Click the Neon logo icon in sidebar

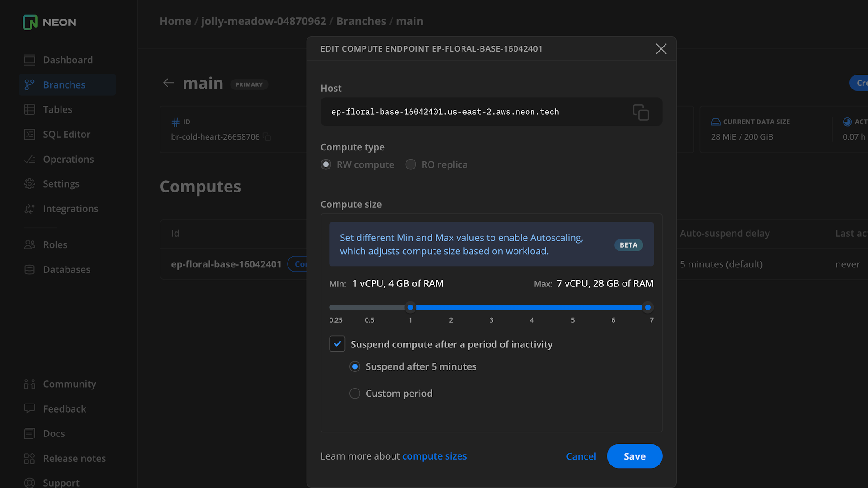tap(30, 22)
